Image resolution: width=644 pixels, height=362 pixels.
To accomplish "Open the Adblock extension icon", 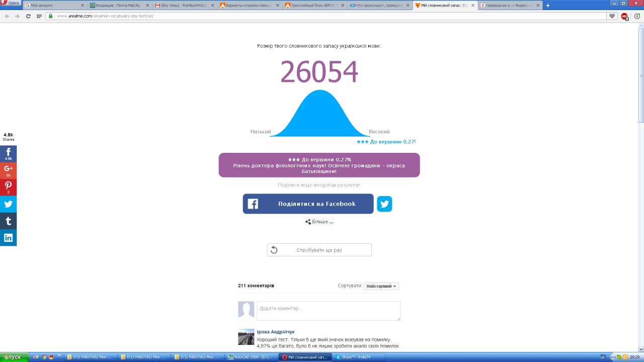I will [x=624, y=16].
